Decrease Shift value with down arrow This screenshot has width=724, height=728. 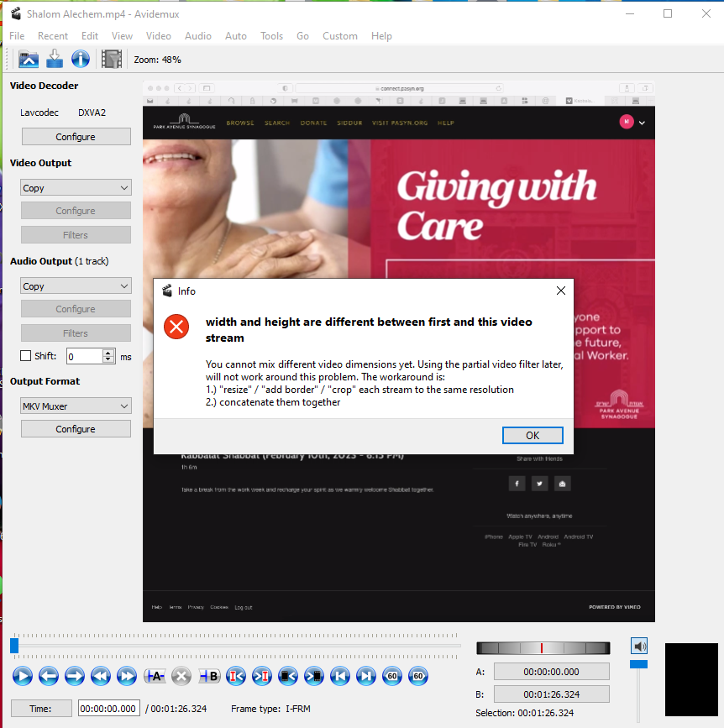108,359
